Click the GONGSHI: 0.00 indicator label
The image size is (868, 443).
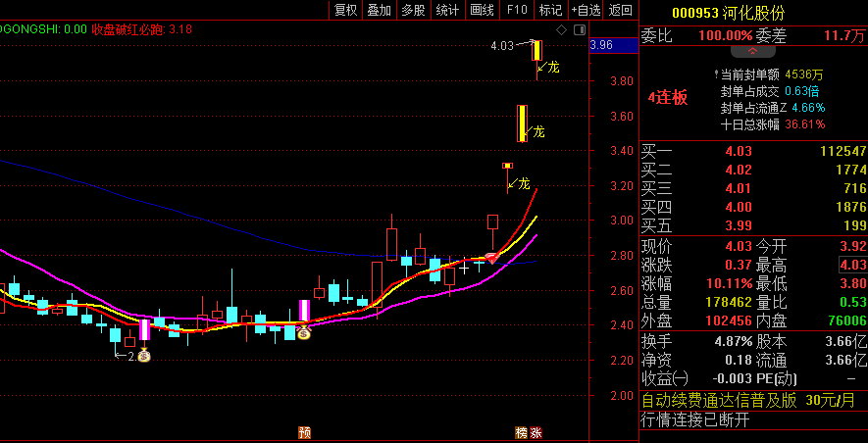tap(45, 29)
